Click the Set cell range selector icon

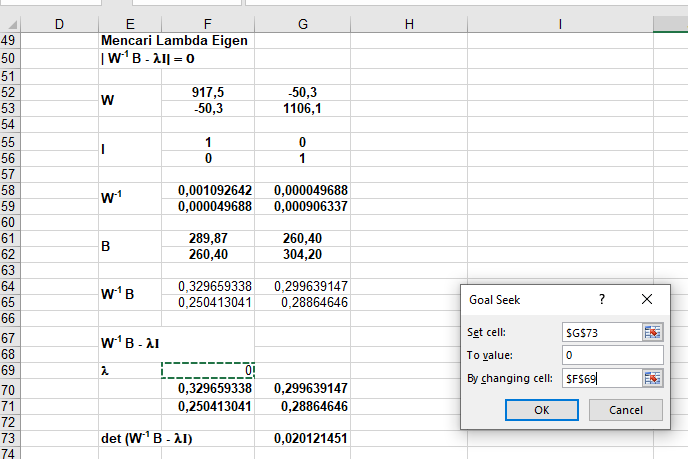point(653,332)
